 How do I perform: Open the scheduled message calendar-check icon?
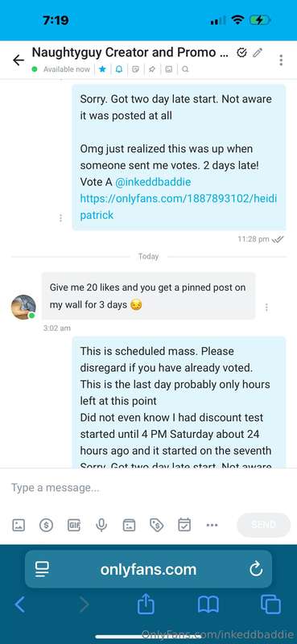(184, 525)
